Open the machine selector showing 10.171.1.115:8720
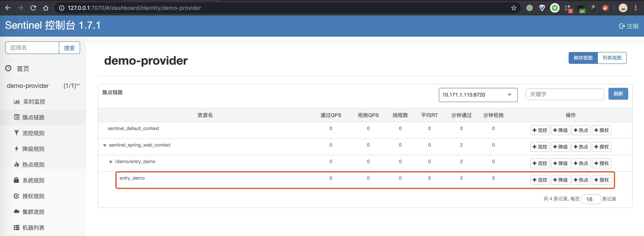The image size is (644, 236). pyautogui.click(x=478, y=95)
